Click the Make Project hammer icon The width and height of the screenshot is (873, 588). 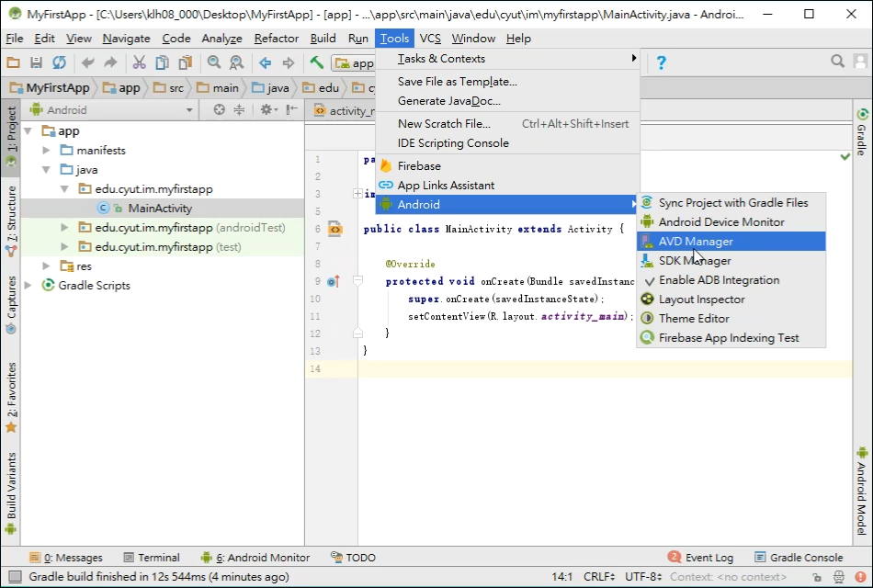(x=317, y=62)
